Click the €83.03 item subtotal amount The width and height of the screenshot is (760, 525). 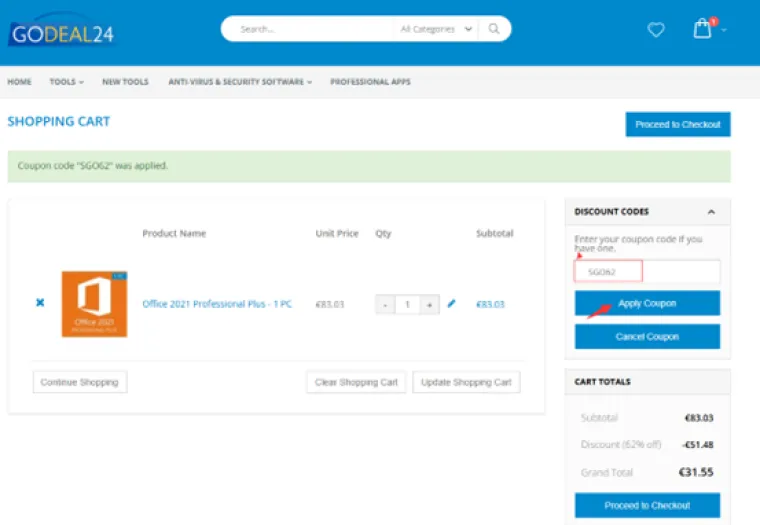pos(490,304)
